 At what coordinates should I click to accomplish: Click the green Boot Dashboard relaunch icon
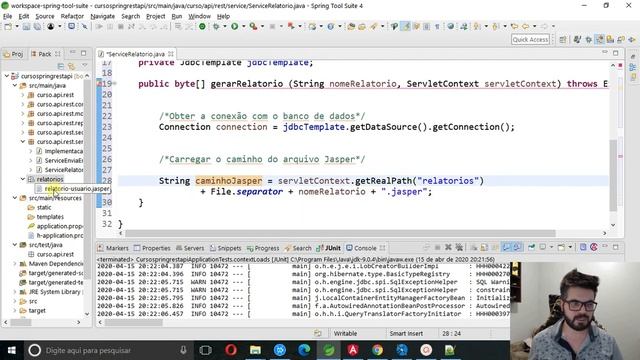[x=202, y=27]
